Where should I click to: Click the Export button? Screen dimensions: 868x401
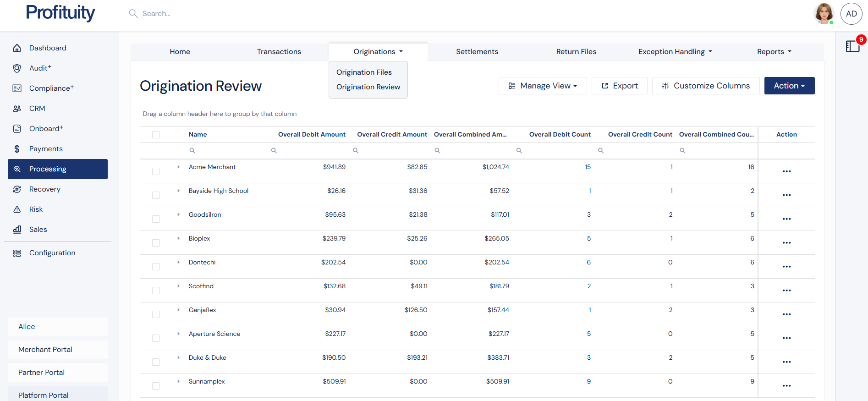[x=619, y=86]
